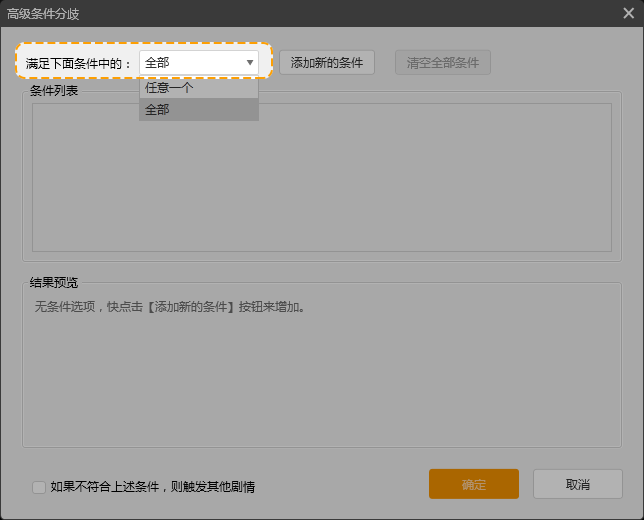644x520 pixels.
Task: Confirm with the orange 确定 button
Action: (473, 484)
